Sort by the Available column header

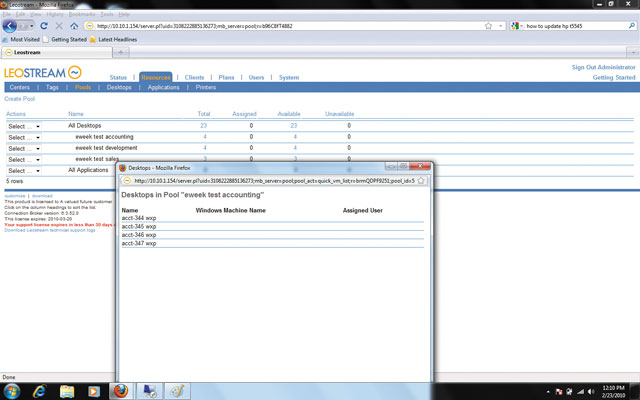click(x=289, y=114)
